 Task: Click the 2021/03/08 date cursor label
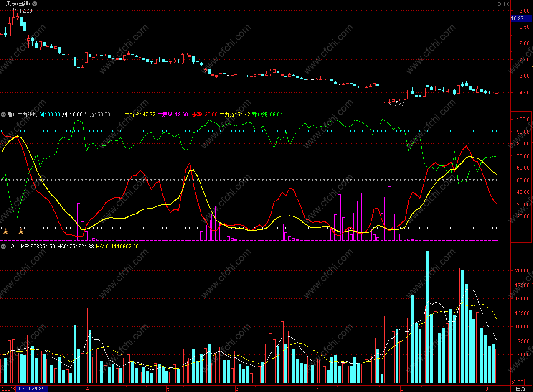[32, 389]
